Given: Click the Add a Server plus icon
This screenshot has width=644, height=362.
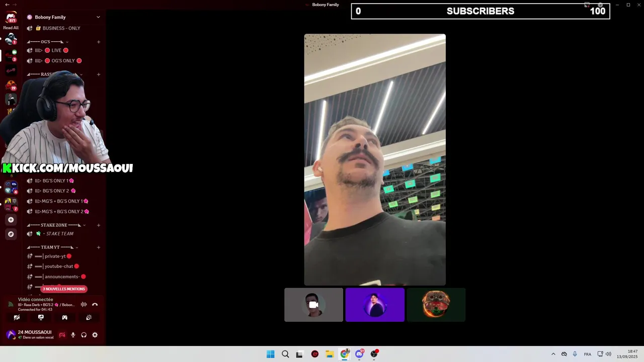Looking at the screenshot, I should 11,220.
